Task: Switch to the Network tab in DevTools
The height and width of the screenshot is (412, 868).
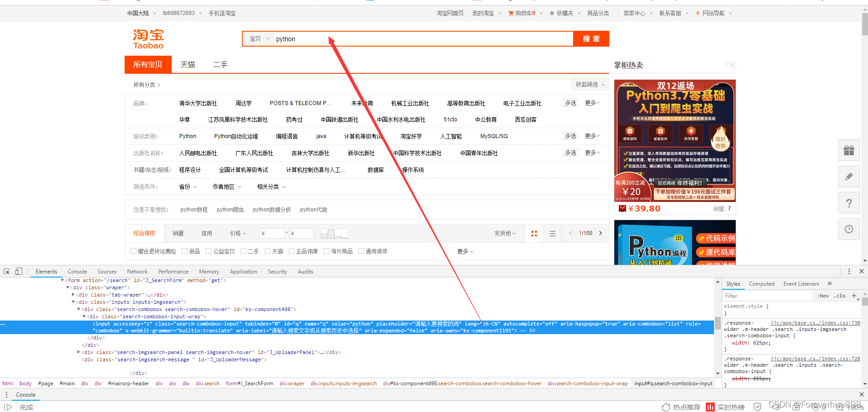Action: (137, 271)
